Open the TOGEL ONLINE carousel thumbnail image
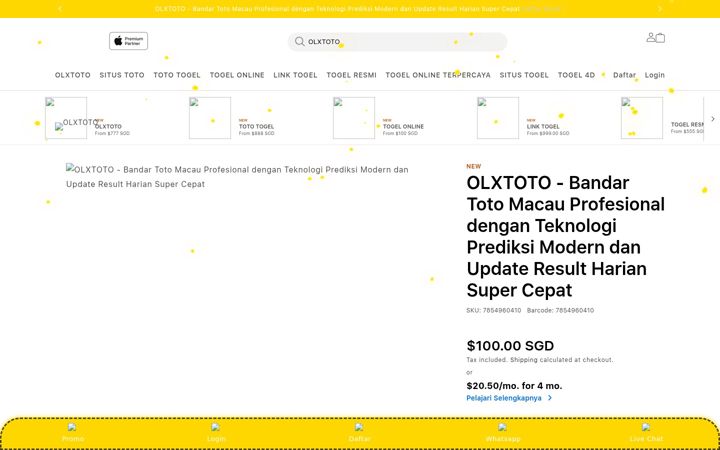 pyautogui.click(x=354, y=118)
